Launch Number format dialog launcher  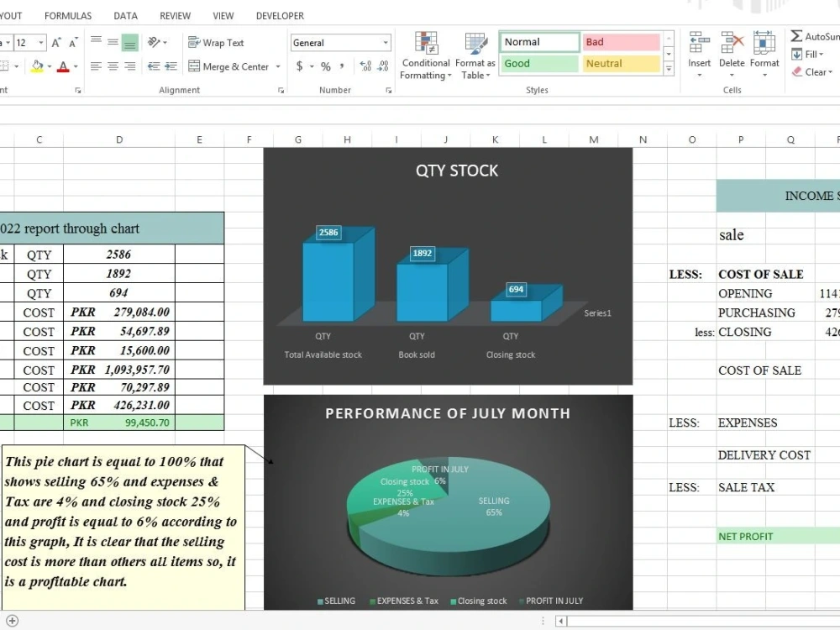pyautogui.click(x=388, y=91)
